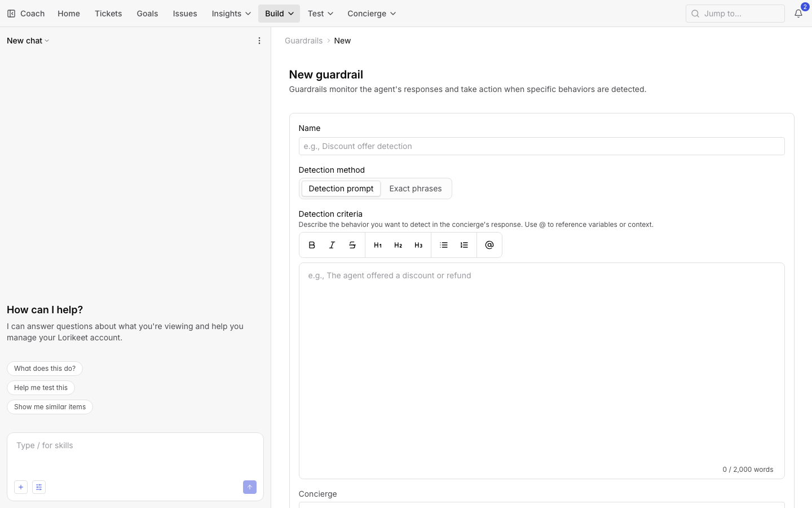Viewport: 812px width, 508px height.
Task: Open the Concierge dropdown menu
Action: click(372, 14)
